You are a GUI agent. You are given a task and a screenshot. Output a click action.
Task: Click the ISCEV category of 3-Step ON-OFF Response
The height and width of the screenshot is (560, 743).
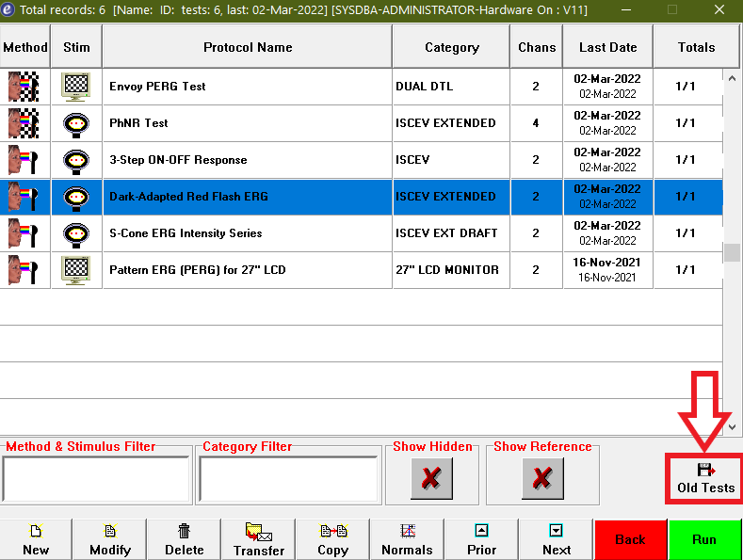(451, 160)
